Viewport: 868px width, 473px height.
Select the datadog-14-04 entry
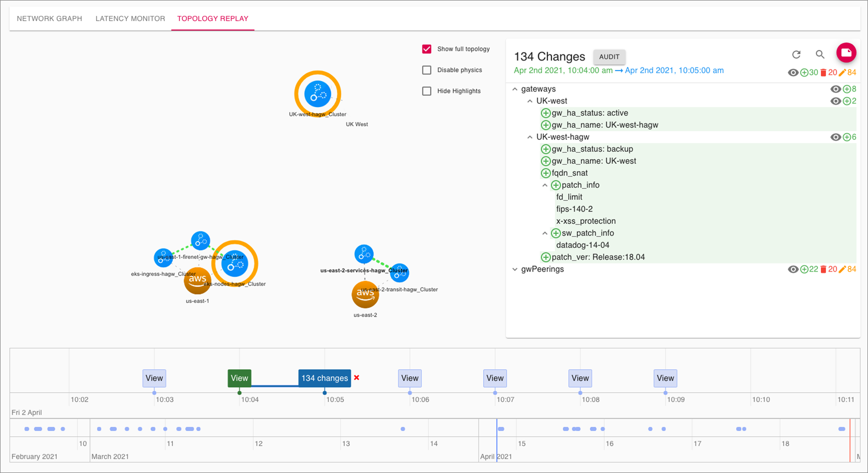pyautogui.click(x=583, y=246)
